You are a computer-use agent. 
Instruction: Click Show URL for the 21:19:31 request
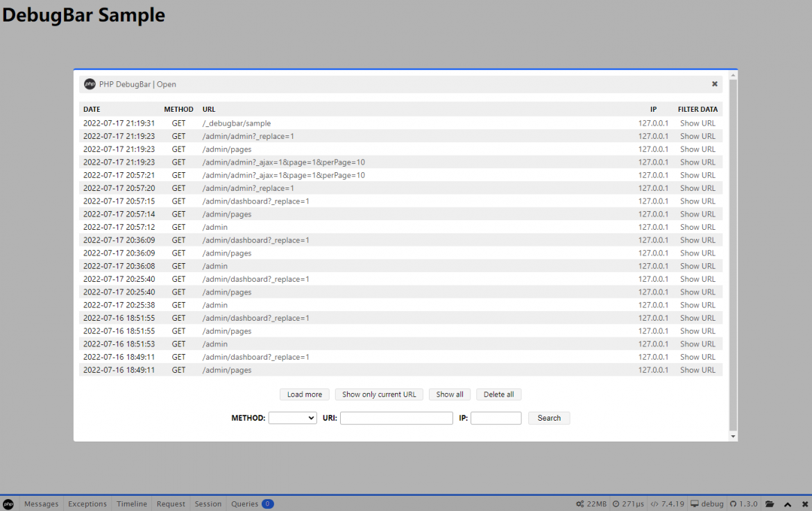pos(697,124)
